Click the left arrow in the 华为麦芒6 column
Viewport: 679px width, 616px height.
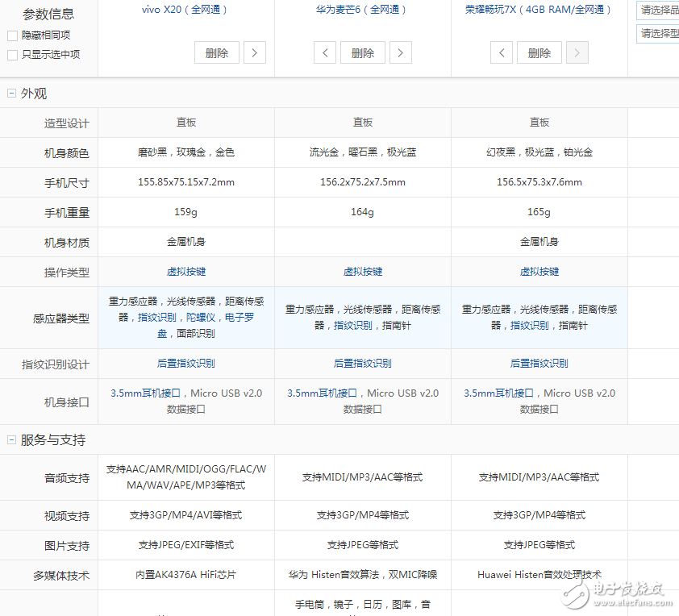click(x=324, y=52)
